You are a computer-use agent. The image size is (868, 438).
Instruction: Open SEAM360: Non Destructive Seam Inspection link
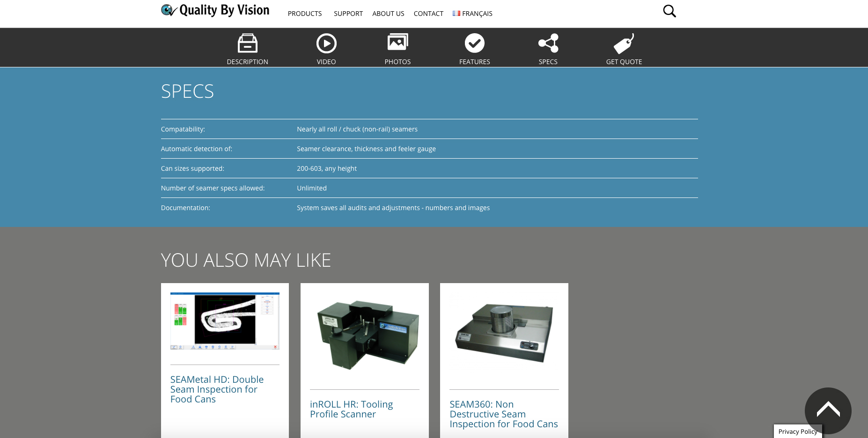[x=504, y=414]
